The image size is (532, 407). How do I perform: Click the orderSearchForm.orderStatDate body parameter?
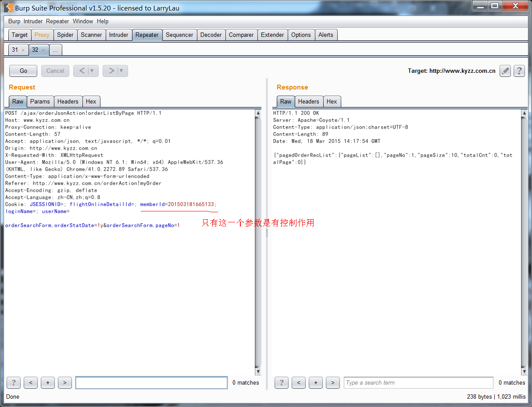pos(54,225)
